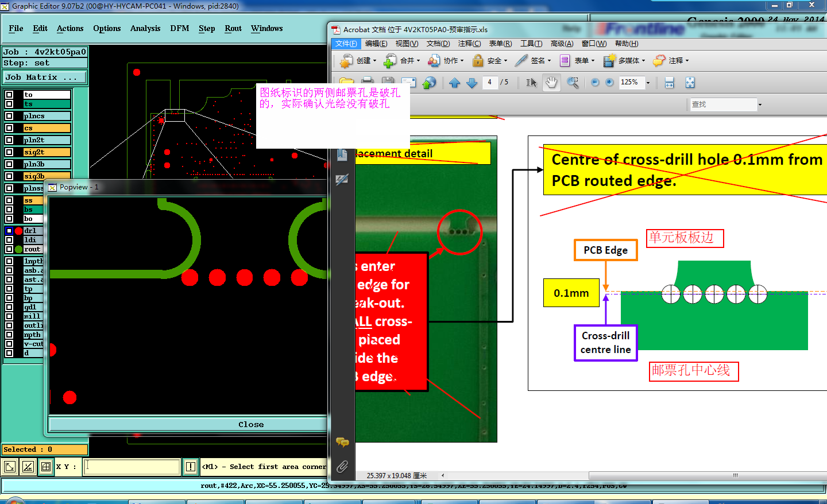Open the Security (安全) lock tool
Image resolution: width=827 pixels, height=504 pixels.
[x=489, y=60]
